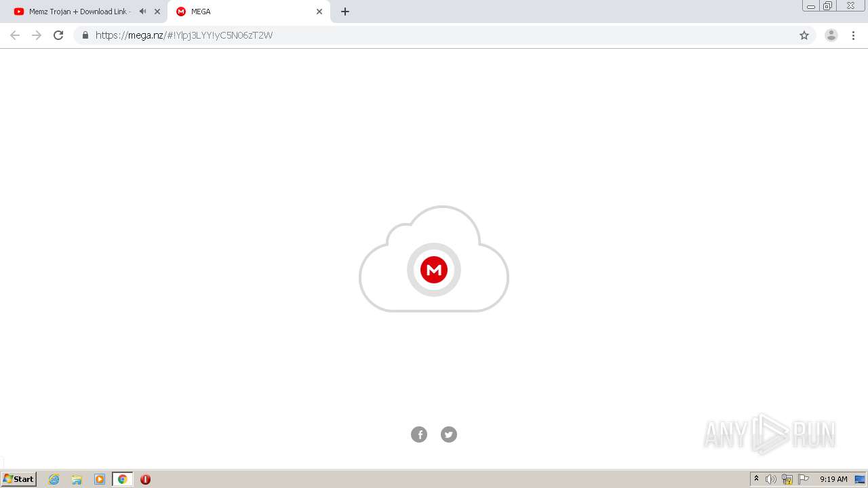The height and width of the screenshot is (488, 868).
Task: Open the Action Center flag icon
Action: [x=804, y=479]
